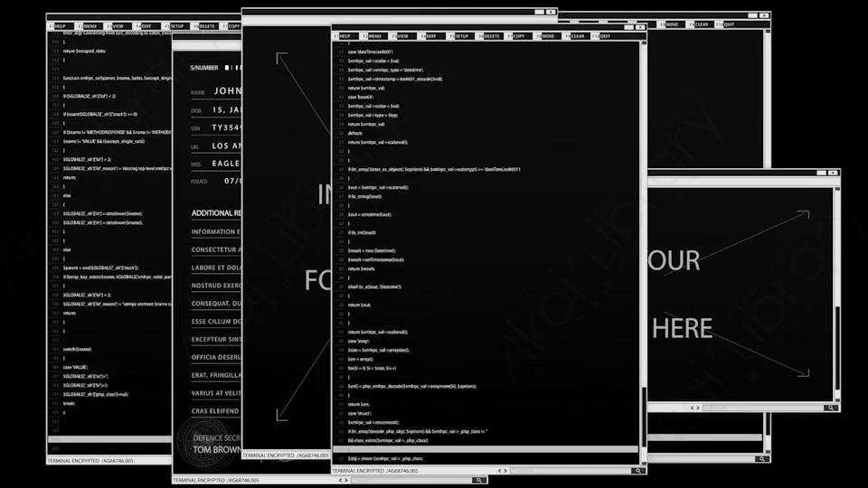Click TERMINAL ENCRYPTED status in front code window
868x488 pixels.
coord(375,471)
